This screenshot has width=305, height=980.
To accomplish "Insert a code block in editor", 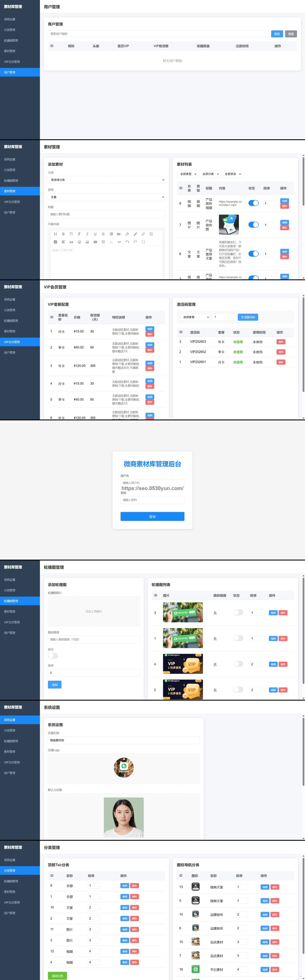I will 111,242.
